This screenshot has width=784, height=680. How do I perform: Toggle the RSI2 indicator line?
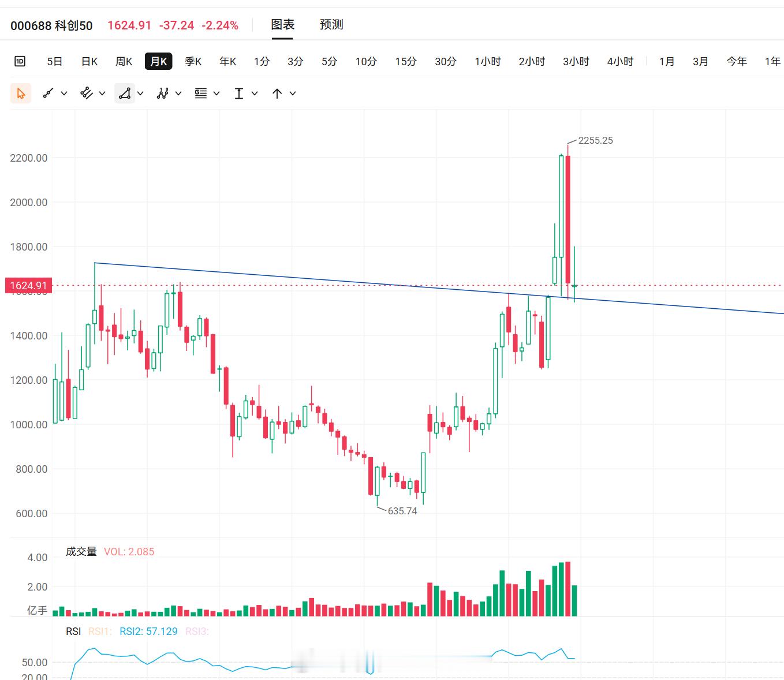[x=148, y=632]
